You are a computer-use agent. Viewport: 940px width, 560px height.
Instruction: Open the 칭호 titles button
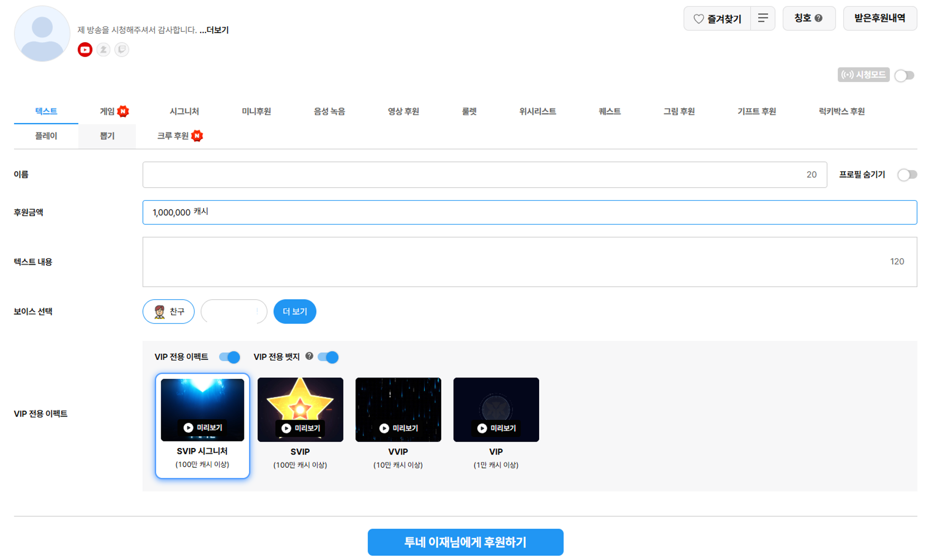(x=809, y=18)
